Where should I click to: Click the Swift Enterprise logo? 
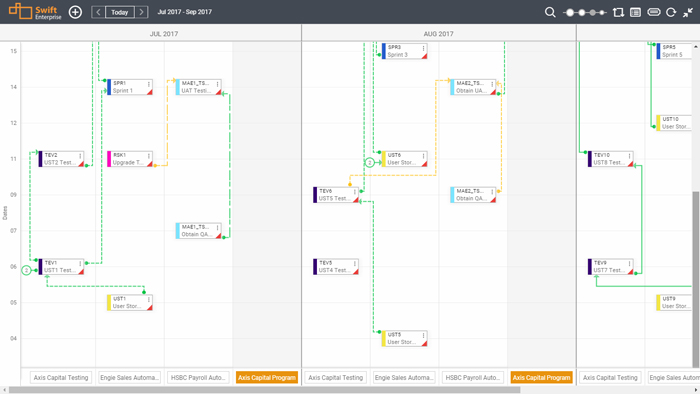(35, 12)
